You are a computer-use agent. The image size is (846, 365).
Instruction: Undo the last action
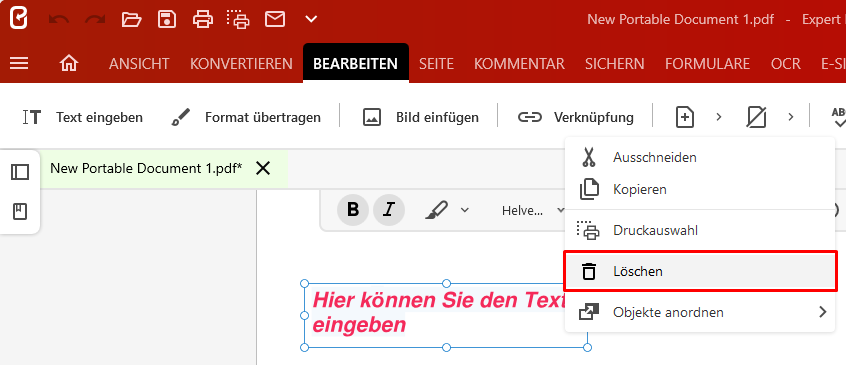tap(59, 20)
